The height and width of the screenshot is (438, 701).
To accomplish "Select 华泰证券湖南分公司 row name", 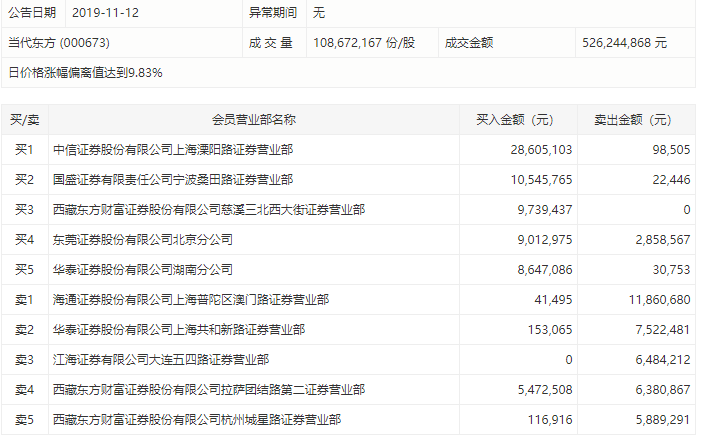I will pyautogui.click(x=143, y=270).
